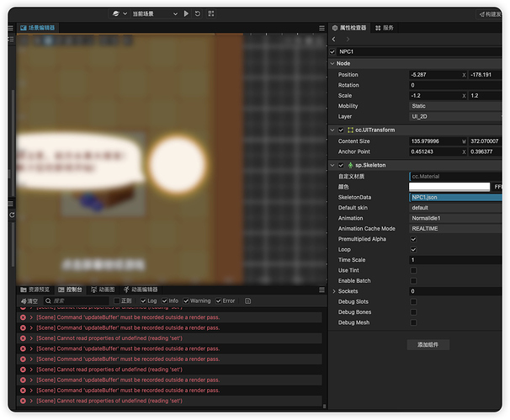Screen dimensions: 510x420
Task: Click the white 颜色 color swatch
Action: [x=449, y=187]
